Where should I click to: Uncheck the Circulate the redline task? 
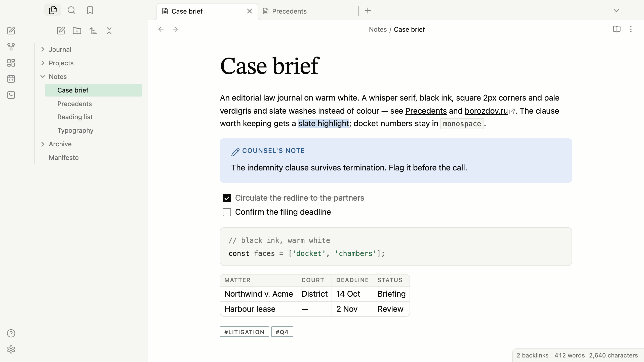click(x=227, y=198)
